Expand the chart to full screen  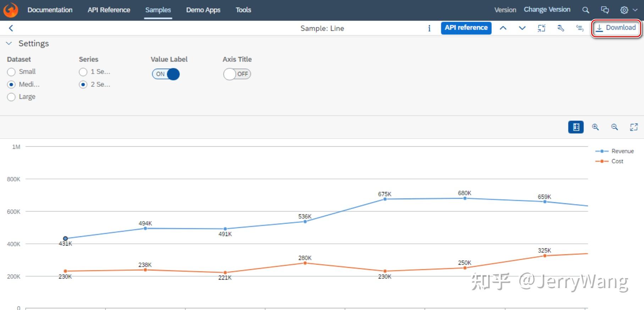coord(634,127)
